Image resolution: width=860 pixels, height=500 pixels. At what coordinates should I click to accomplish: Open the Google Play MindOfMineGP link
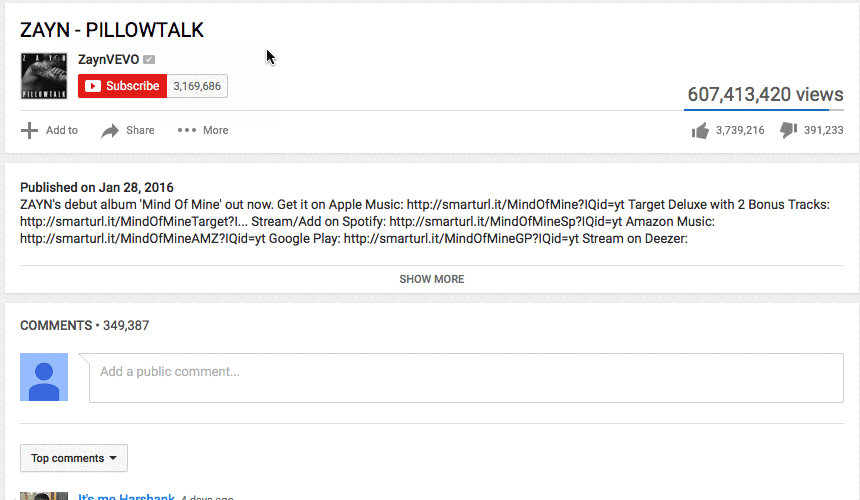(x=461, y=238)
